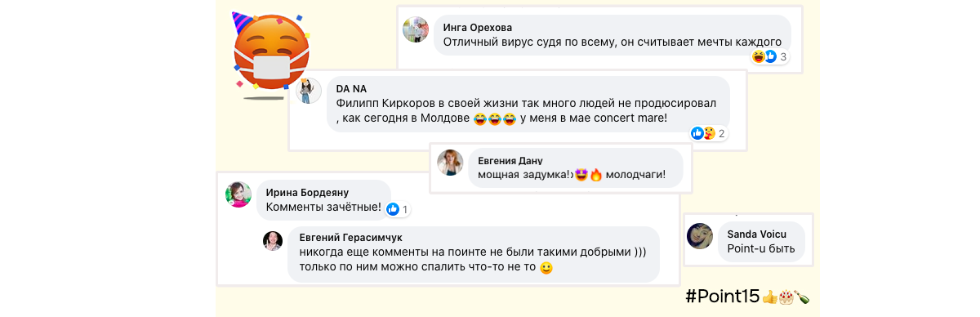
Task: Open DA NA's profile picture
Action: tap(309, 91)
